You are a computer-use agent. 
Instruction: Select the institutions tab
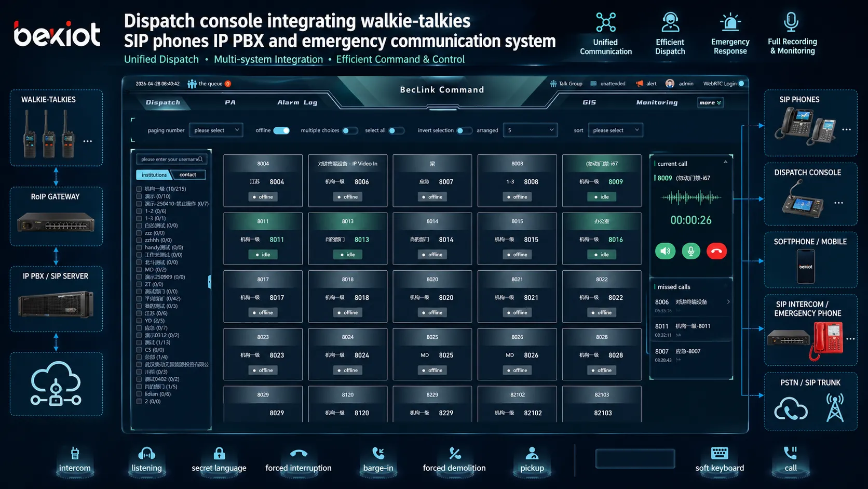154,175
